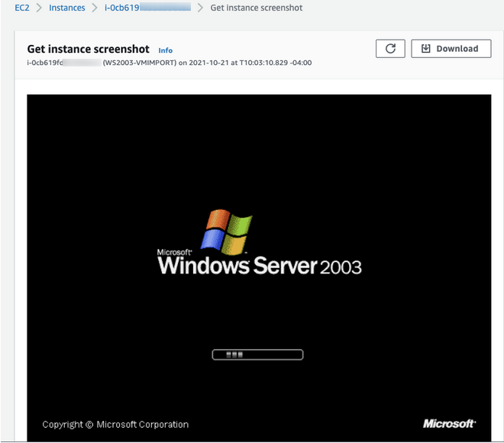Viewport: 504px width, 443px height.
Task: Open the Info link next to title
Action: pyautogui.click(x=165, y=50)
